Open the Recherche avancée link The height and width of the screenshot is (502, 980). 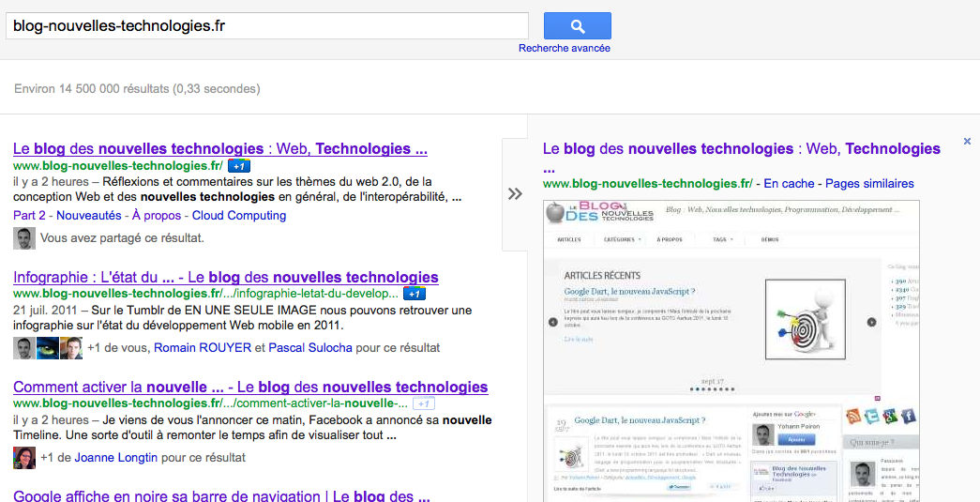564,48
